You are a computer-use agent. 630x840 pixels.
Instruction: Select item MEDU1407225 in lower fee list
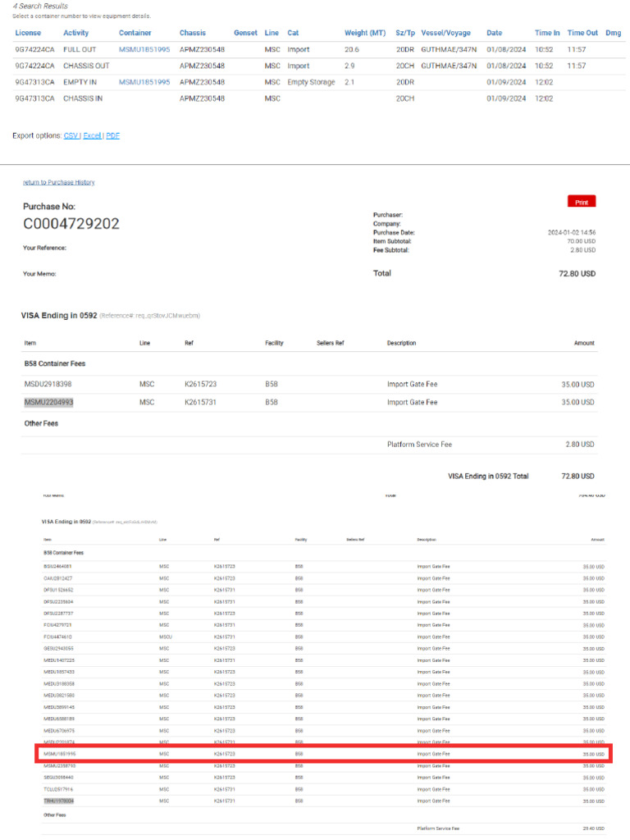[x=59, y=660]
